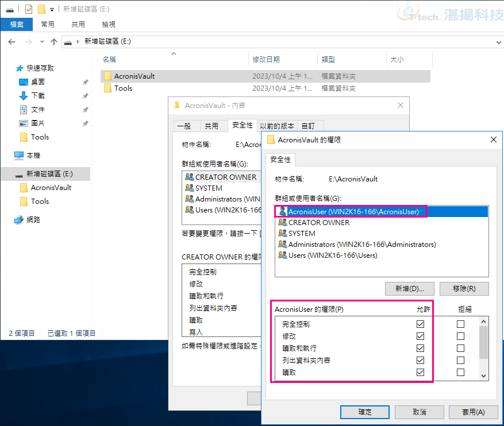Image resolution: width=504 pixels, height=426 pixels.
Task: Unpin 桌面 using its pin icon
Action: (85, 82)
